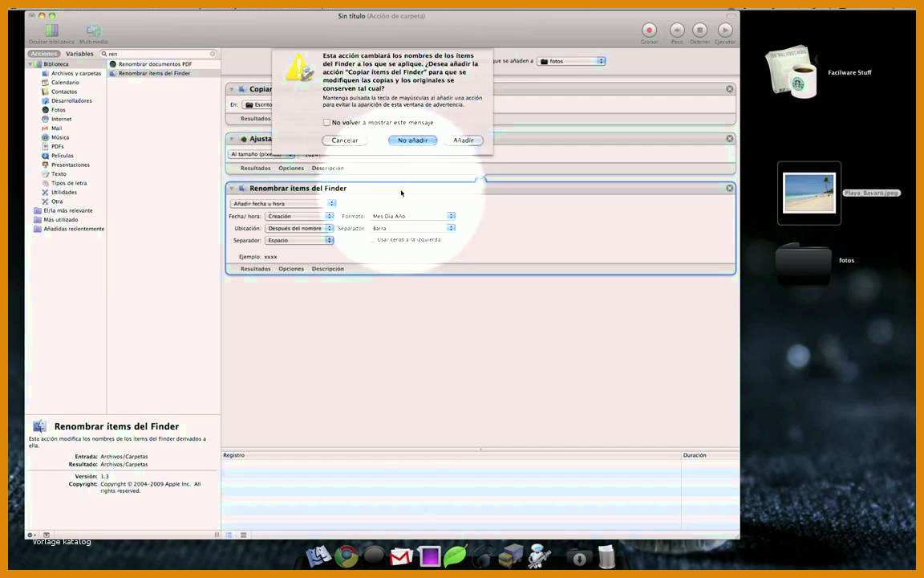Open Gmail icon in the Dock

tap(401, 556)
